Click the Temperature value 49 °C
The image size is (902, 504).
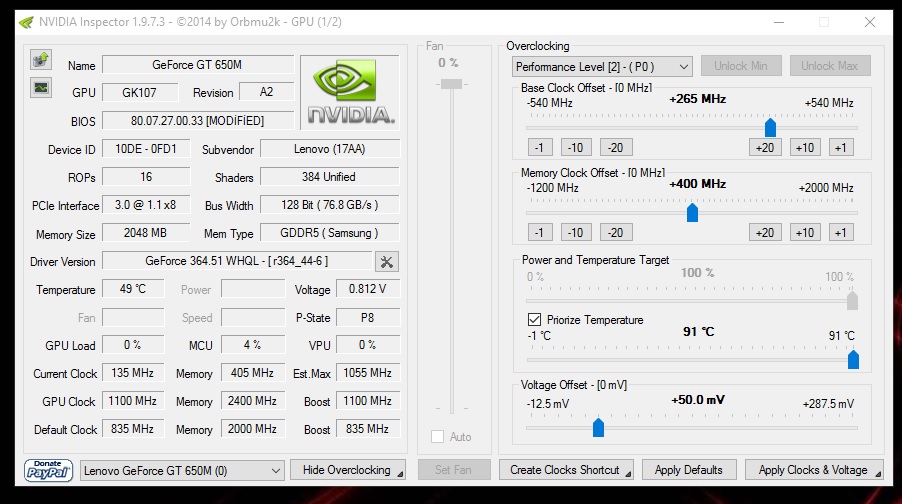click(x=133, y=289)
